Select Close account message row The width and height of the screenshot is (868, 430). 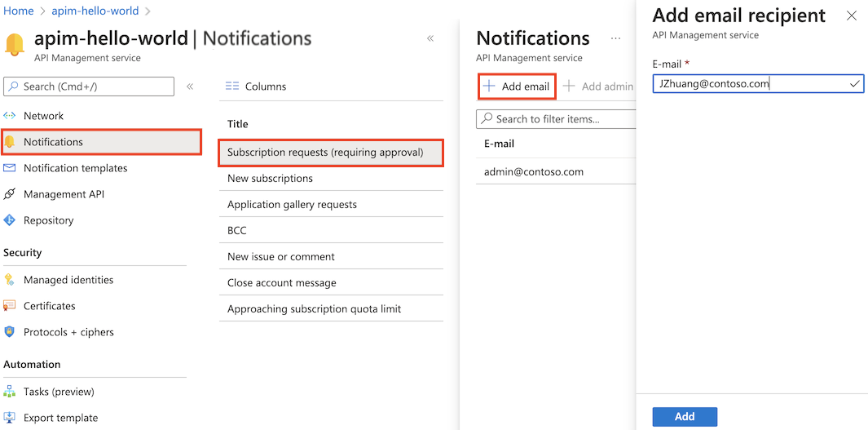331,282
